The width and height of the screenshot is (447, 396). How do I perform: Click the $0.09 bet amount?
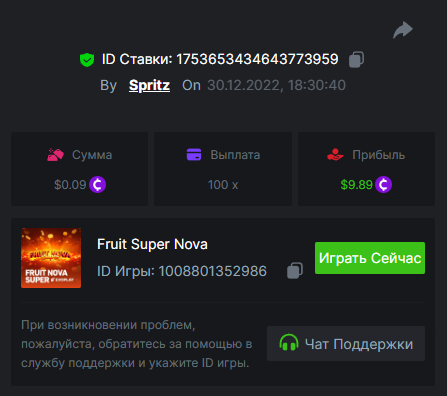70,185
